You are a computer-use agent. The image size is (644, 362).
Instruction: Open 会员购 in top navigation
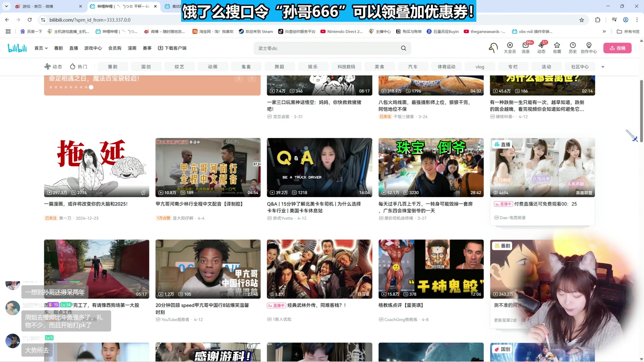[x=115, y=48]
